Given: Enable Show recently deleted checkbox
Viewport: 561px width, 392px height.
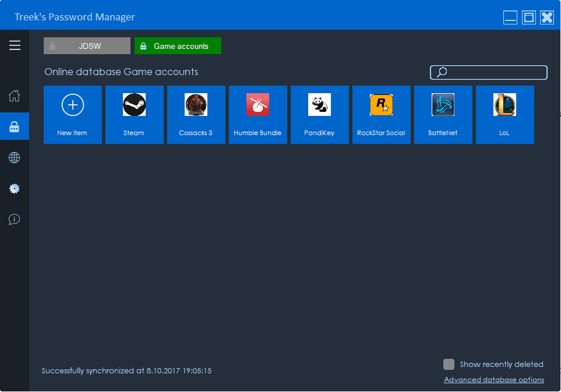Looking at the screenshot, I should click(449, 364).
